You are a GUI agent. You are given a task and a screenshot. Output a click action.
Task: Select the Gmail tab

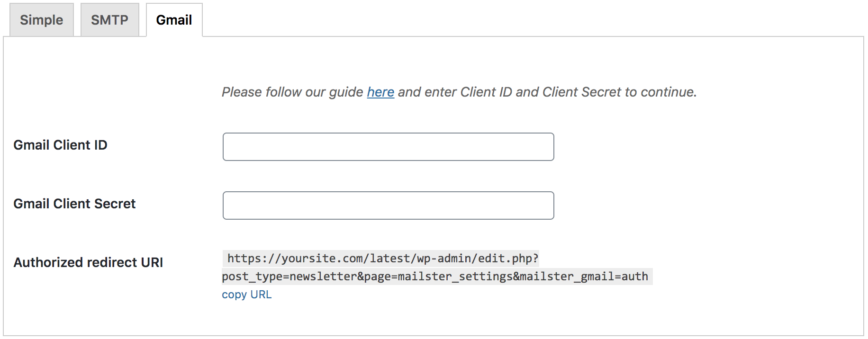tap(174, 20)
